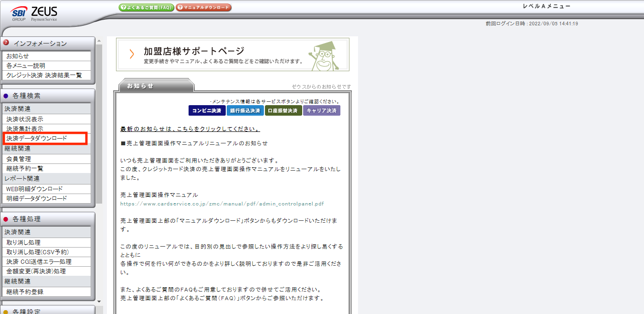Select 決済状況表示 menu item

coord(46,119)
